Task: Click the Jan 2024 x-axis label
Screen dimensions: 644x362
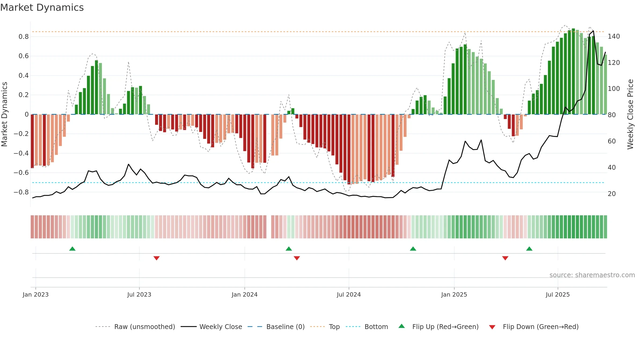Action: 245,294
